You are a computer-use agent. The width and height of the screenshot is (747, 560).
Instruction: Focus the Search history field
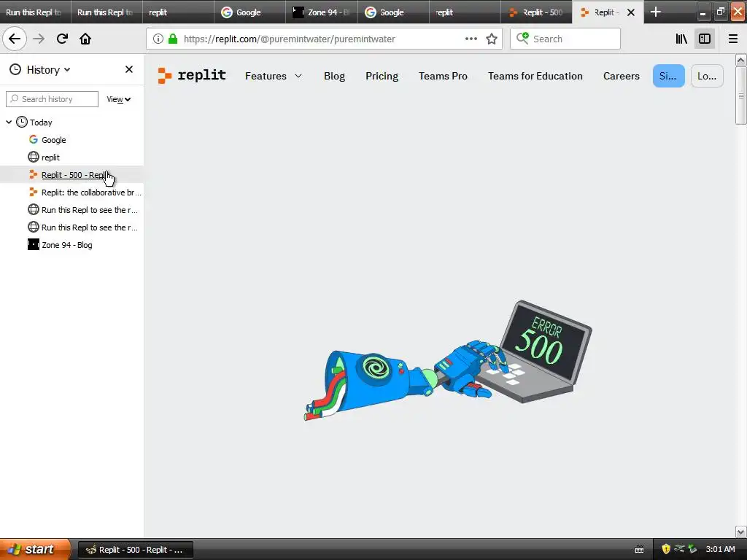(52, 99)
